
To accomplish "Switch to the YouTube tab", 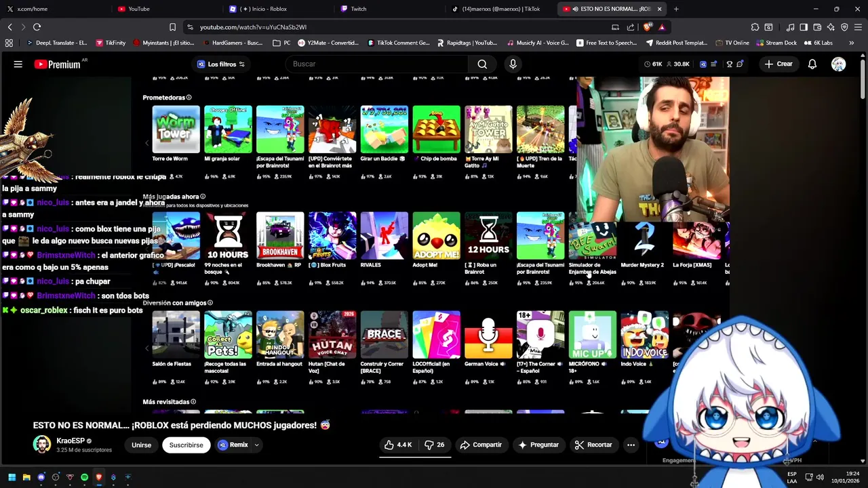I will click(167, 9).
